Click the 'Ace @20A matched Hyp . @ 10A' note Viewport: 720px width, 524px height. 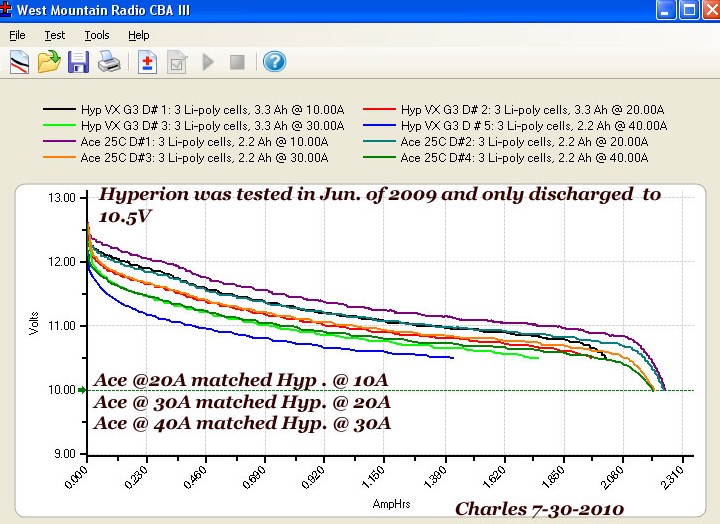(x=241, y=380)
